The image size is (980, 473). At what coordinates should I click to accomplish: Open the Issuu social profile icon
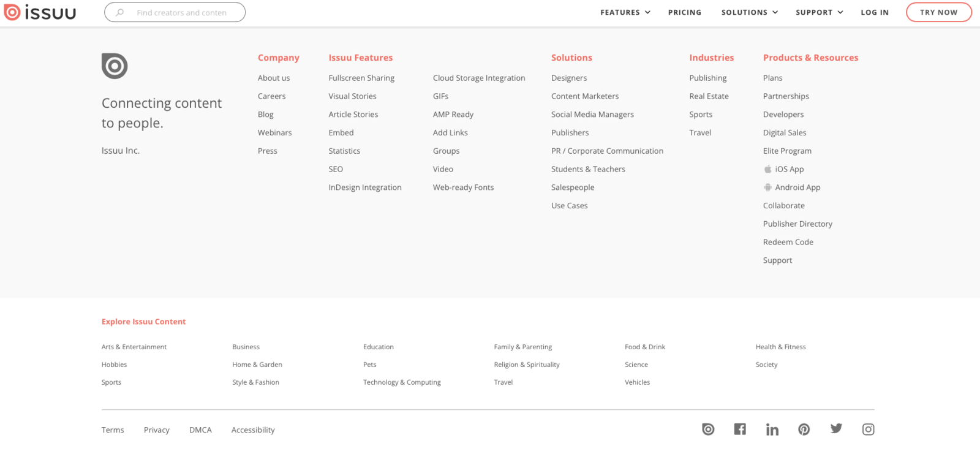tap(708, 429)
